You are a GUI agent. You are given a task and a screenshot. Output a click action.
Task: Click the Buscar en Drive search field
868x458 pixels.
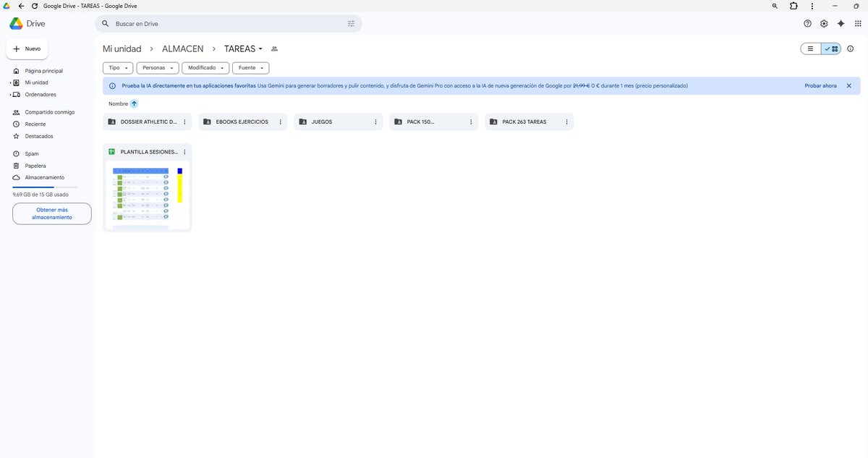pyautogui.click(x=229, y=24)
